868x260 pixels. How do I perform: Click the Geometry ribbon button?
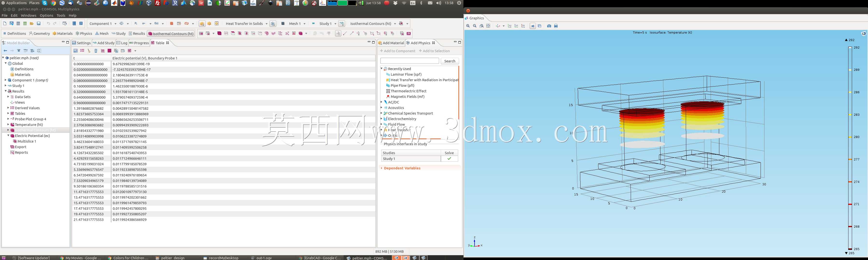[x=39, y=33]
